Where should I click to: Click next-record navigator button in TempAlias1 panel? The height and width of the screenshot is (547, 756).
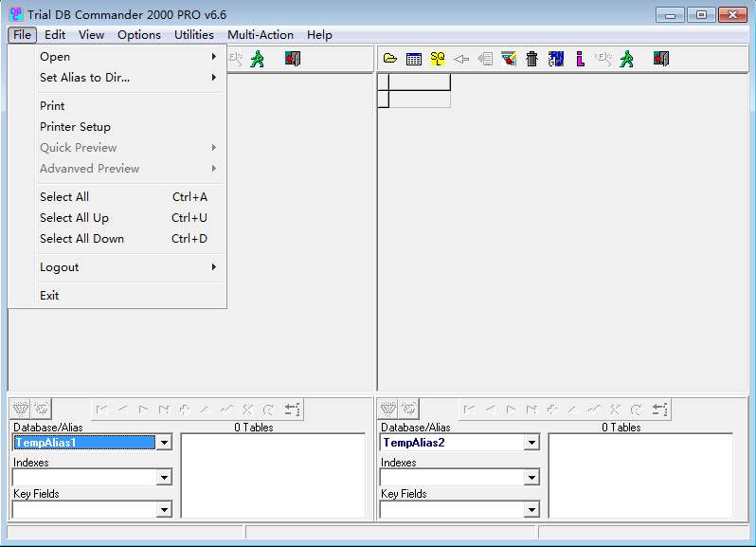[x=143, y=410]
